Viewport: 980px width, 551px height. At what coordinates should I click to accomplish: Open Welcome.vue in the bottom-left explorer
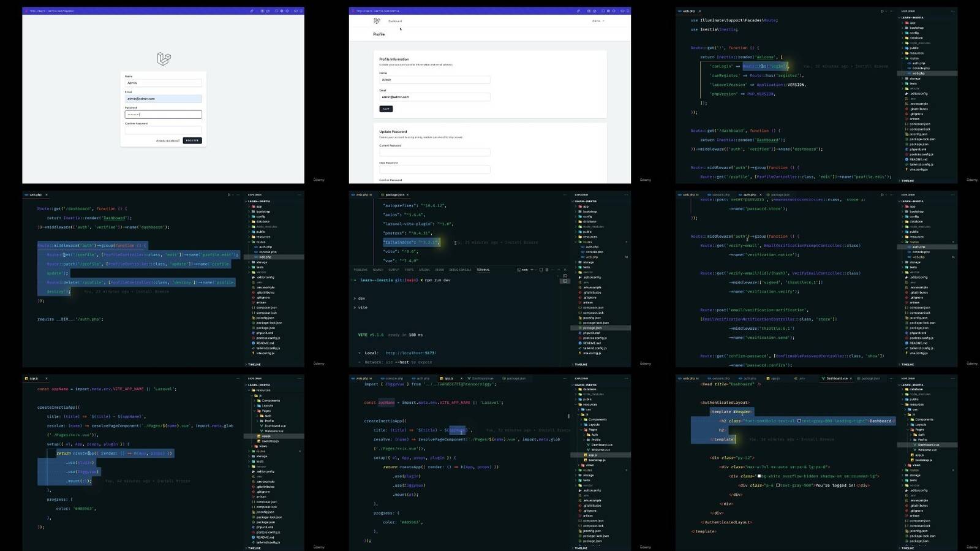(274, 431)
